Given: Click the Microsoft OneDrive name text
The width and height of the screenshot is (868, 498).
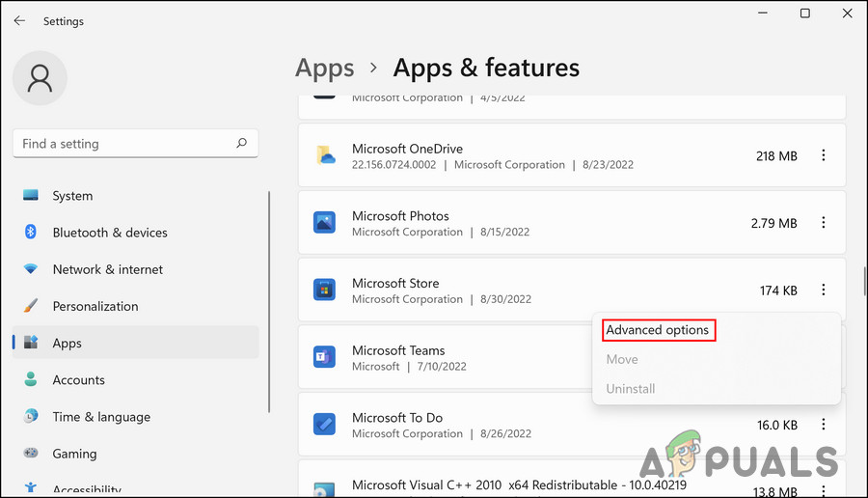Looking at the screenshot, I should click(x=407, y=149).
